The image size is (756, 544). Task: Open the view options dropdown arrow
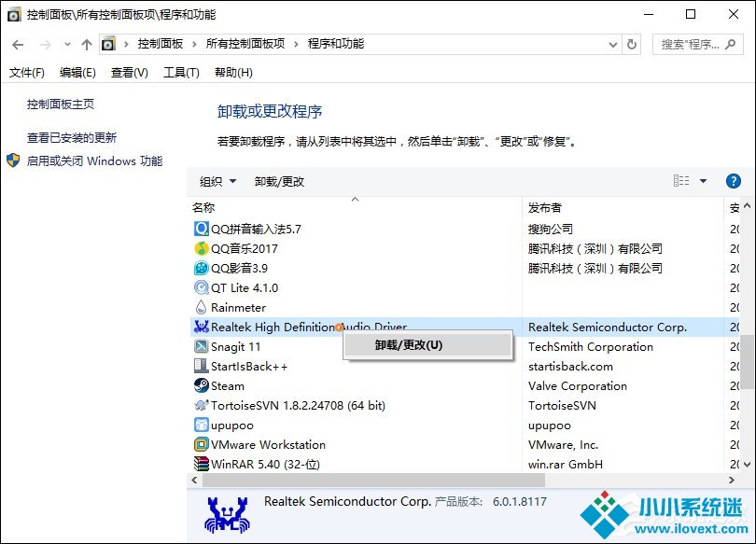pyautogui.click(x=703, y=181)
